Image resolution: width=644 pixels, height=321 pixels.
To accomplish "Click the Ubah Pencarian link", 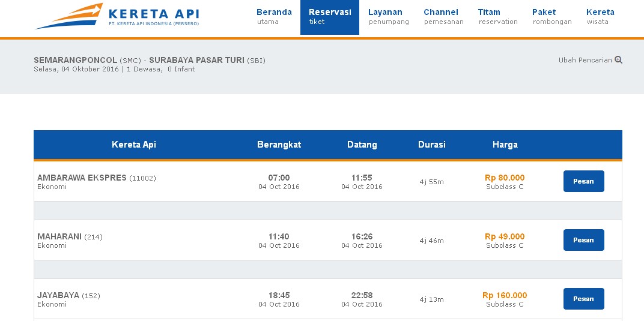I will click(x=585, y=60).
